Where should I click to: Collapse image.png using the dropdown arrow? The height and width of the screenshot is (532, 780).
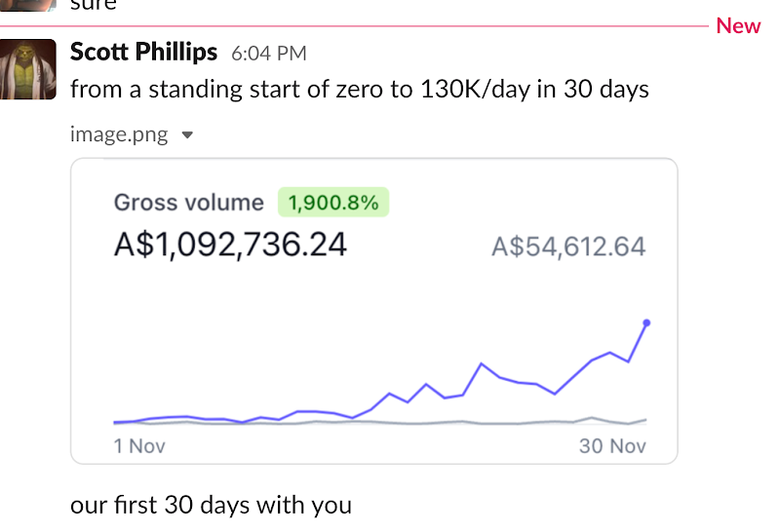188,135
